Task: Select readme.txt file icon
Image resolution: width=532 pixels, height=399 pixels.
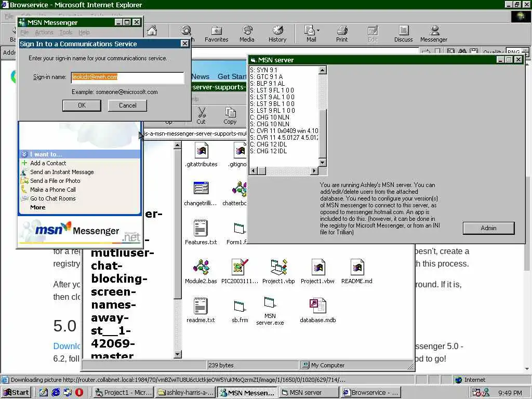Action: 201,311
